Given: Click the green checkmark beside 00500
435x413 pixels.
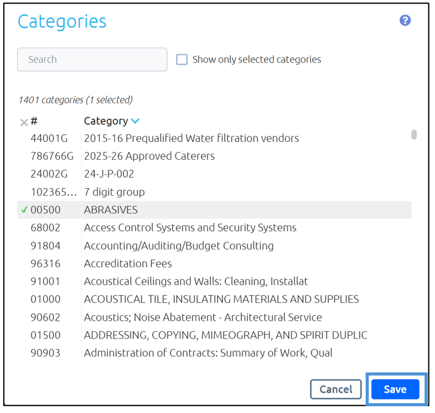Looking at the screenshot, I should (24, 210).
